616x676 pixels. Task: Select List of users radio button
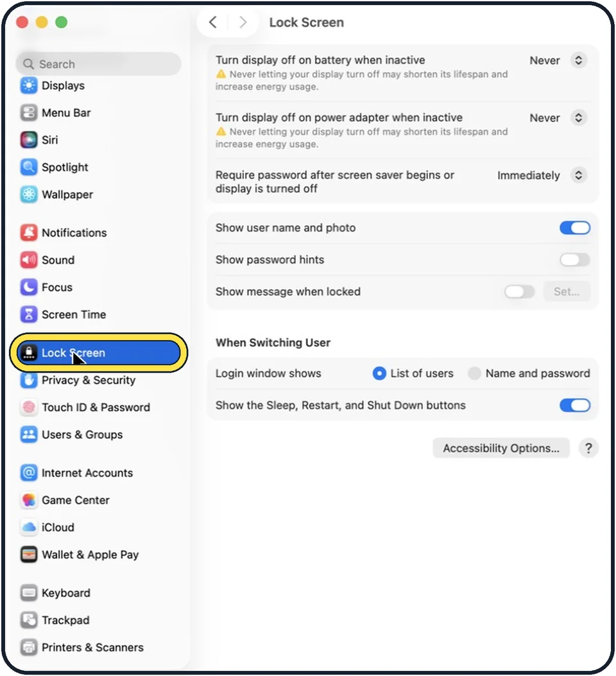pyautogui.click(x=379, y=373)
